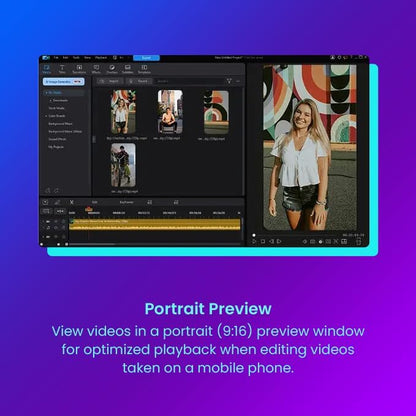Open the Transitions room icon
This screenshot has width=416, height=416.
coord(79,69)
